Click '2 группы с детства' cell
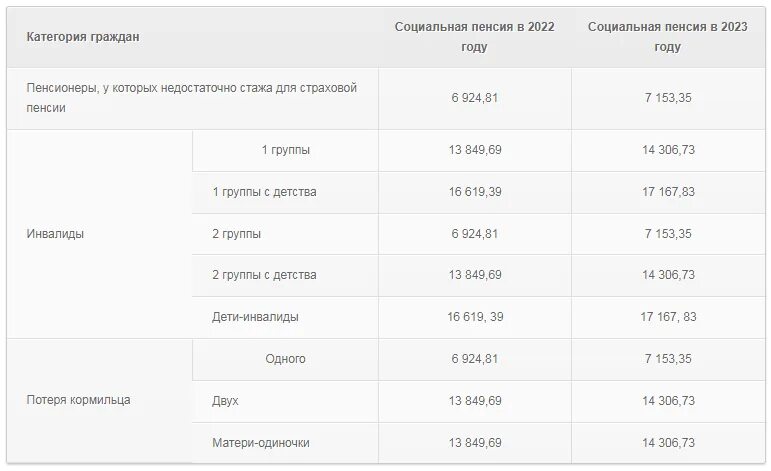The image size is (771, 471). click(x=264, y=275)
